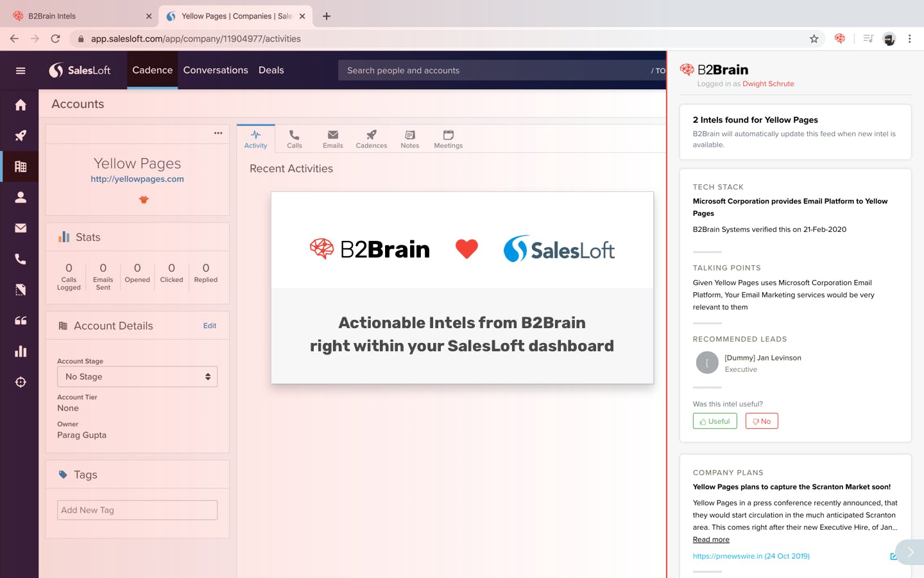The width and height of the screenshot is (924, 578).
Task: Click Edit in Account Details
Action: [x=210, y=326]
